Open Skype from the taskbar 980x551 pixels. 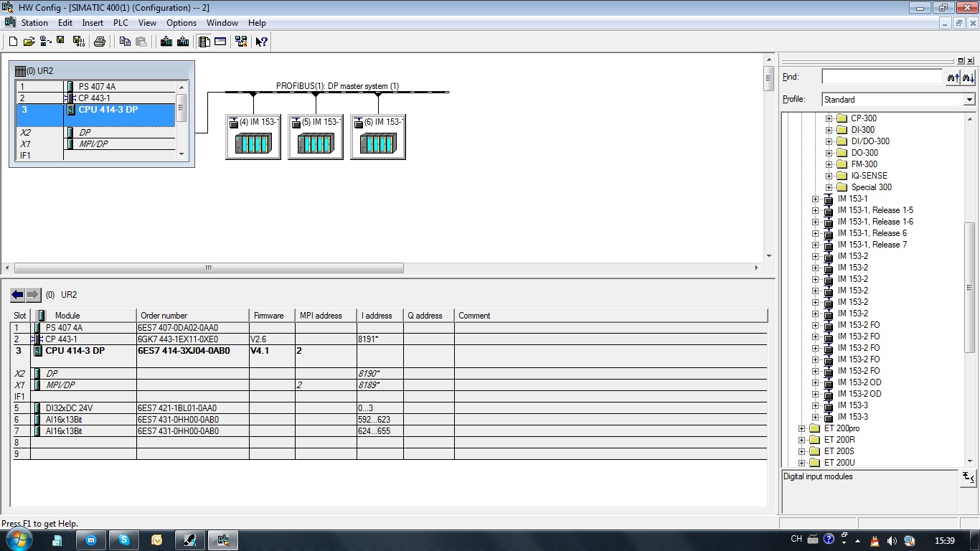click(124, 540)
